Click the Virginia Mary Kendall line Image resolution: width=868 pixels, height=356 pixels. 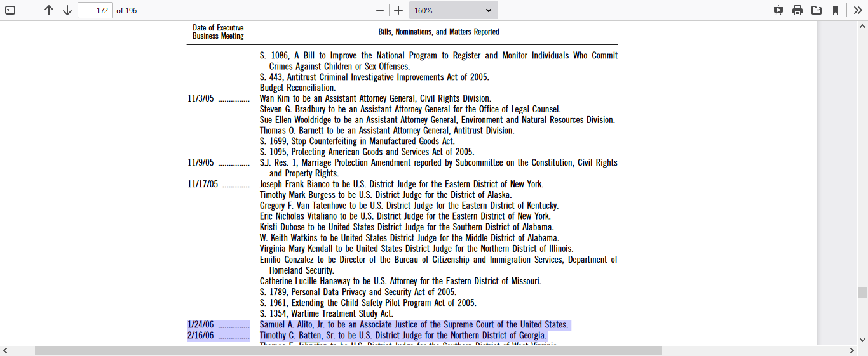[x=416, y=249]
